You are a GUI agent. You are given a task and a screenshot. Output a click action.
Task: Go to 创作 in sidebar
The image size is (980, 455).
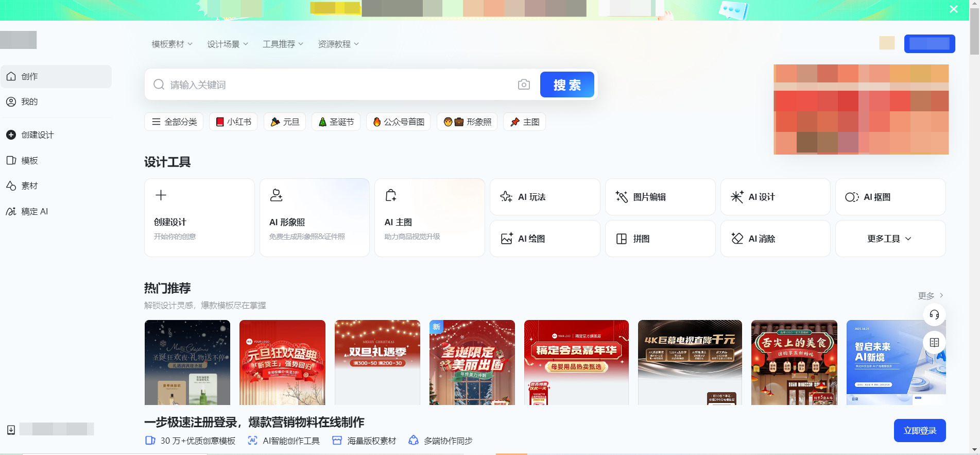pyautogui.click(x=56, y=76)
